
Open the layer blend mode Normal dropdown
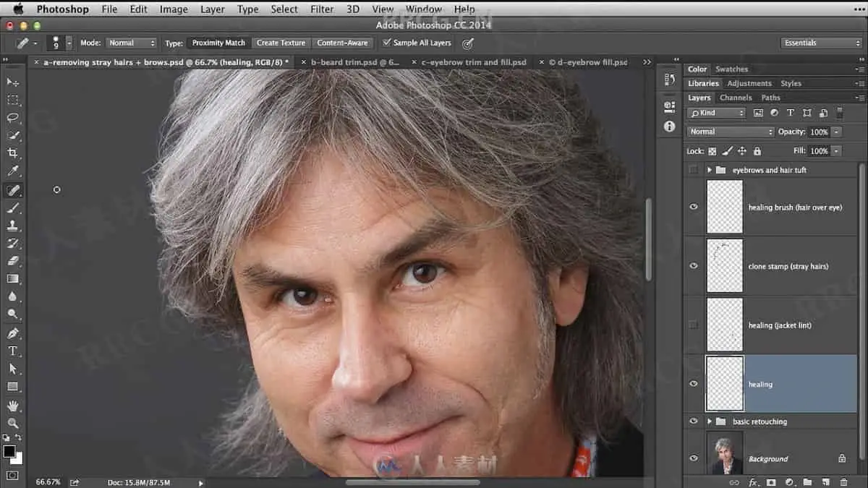click(731, 132)
